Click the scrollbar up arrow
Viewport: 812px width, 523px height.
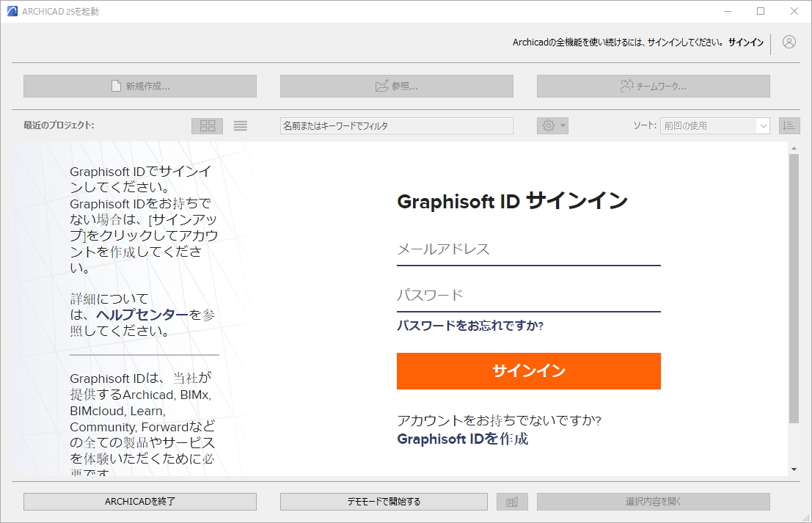click(794, 149)
